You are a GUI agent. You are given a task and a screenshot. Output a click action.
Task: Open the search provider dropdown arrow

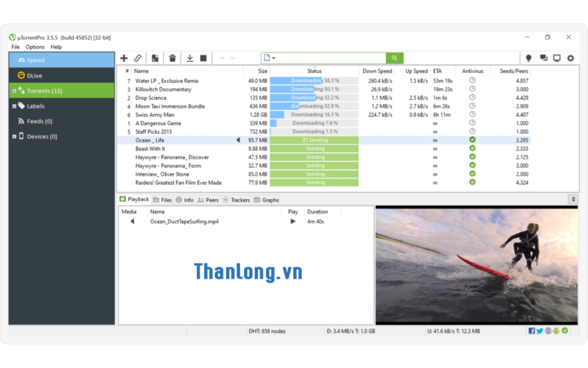pos(274,58)
